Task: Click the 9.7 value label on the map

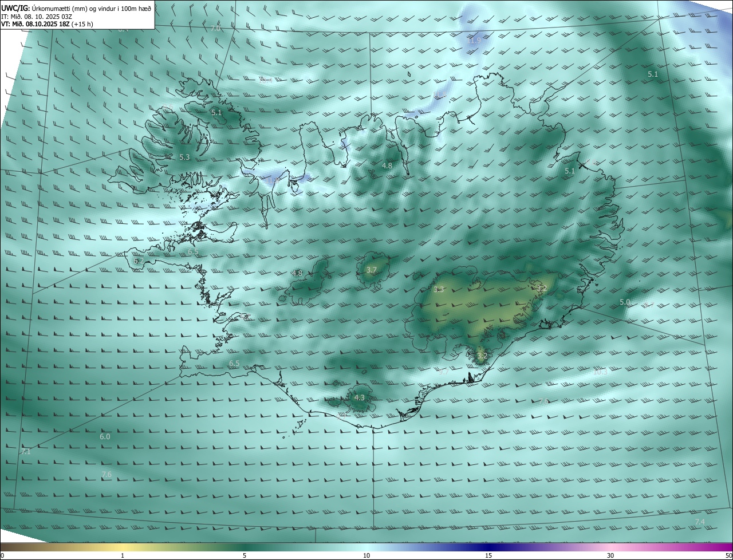Action: (x=443, y=372)
